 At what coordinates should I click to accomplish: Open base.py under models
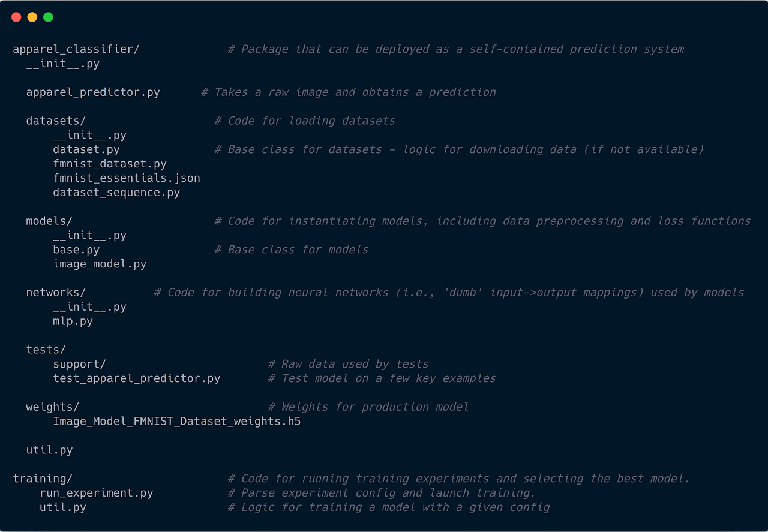76,250
